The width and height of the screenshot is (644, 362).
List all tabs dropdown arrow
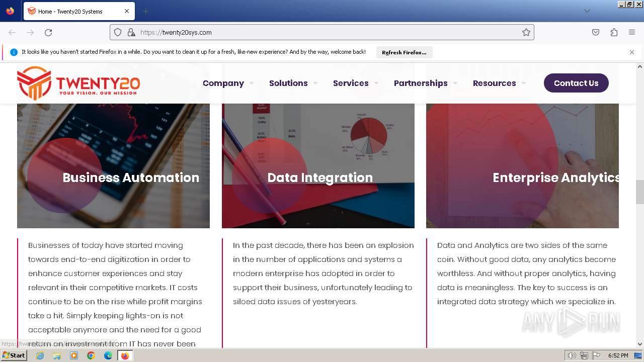[587, 11]
